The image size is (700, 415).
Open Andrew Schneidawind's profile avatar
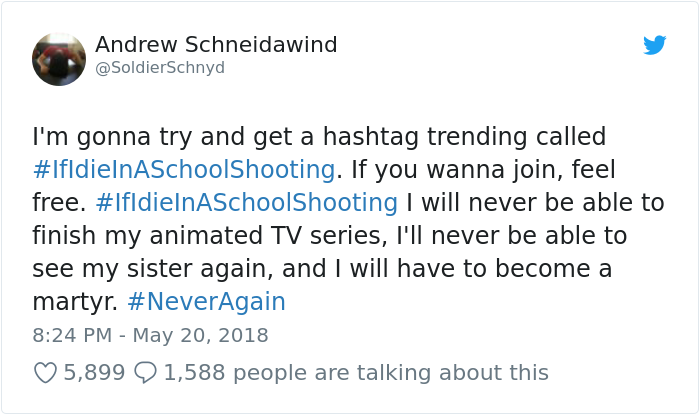click(59, 59)
